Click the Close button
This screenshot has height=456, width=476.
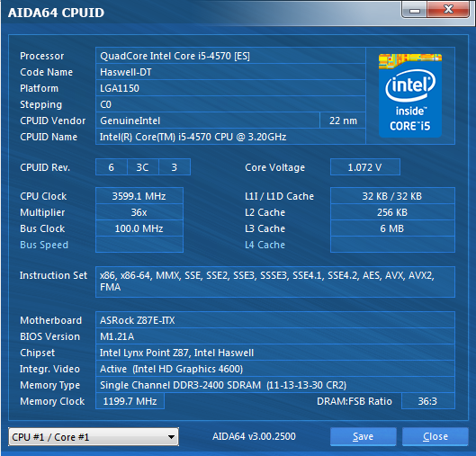point(436,436)
